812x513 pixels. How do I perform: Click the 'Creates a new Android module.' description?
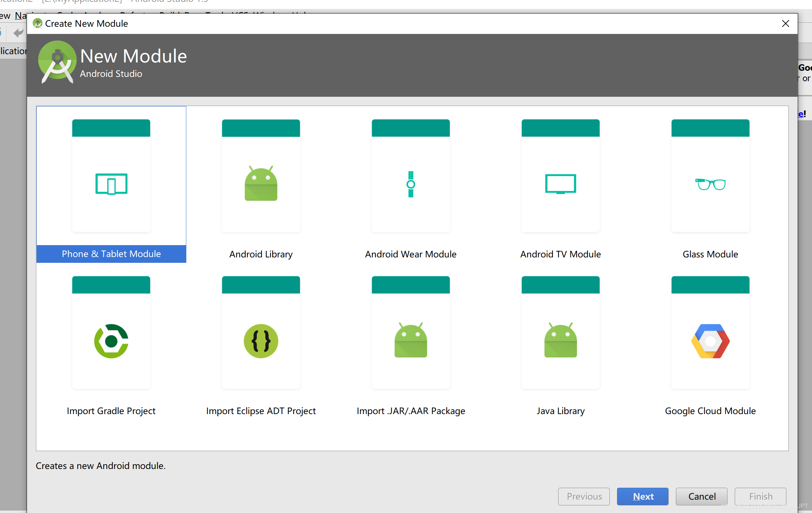coord(101,466)
